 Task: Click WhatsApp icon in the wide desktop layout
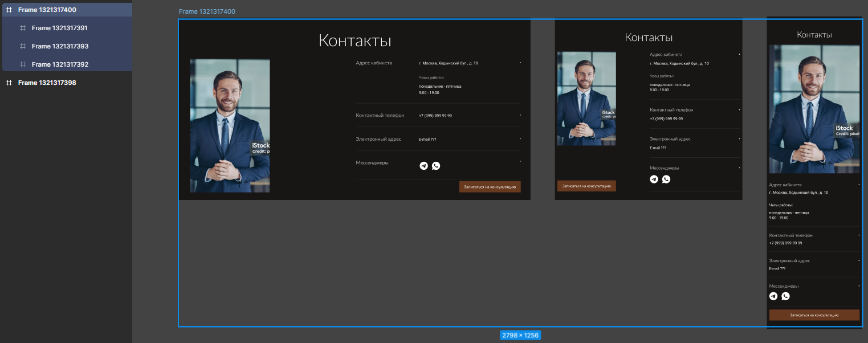(x=436, y=166)
